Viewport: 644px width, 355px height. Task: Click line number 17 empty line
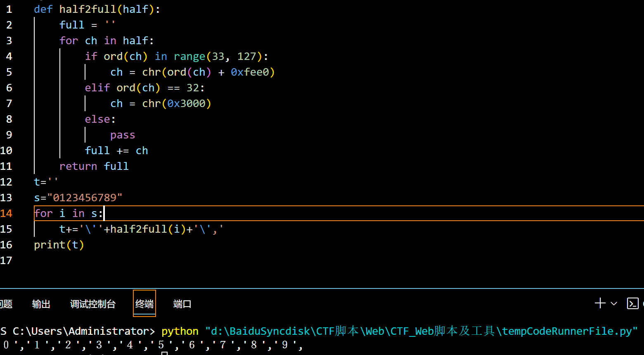(x=6, y=260)
